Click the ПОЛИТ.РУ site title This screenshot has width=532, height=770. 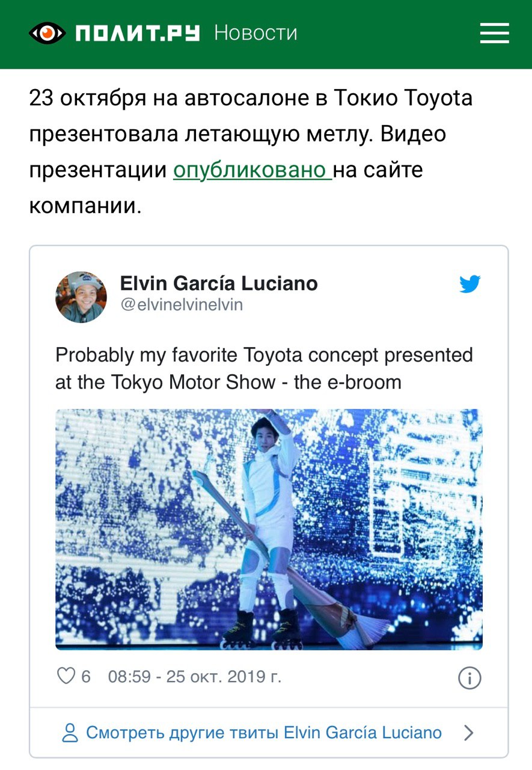coord(138,32)
